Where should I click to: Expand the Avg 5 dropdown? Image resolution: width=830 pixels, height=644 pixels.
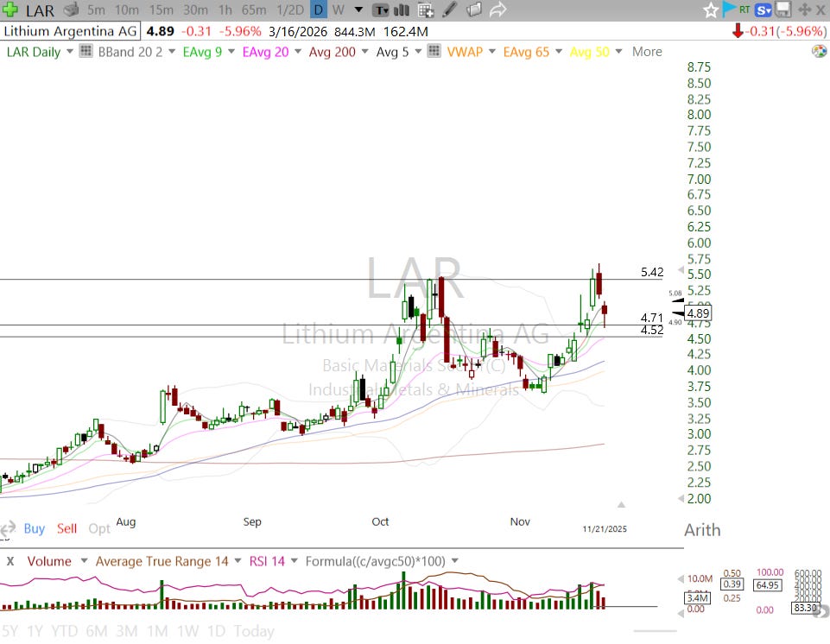(x=418, y=51)
